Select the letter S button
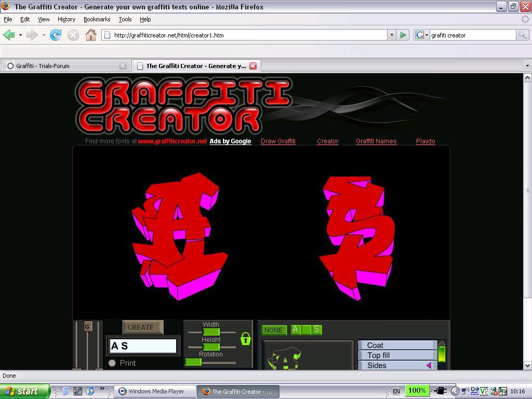 (x=316, y=329)
